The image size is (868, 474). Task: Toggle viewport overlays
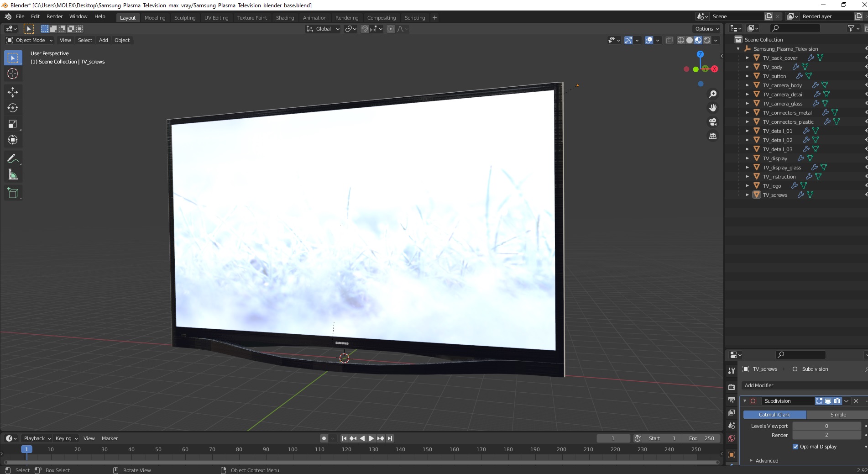(x=649, y=40)
